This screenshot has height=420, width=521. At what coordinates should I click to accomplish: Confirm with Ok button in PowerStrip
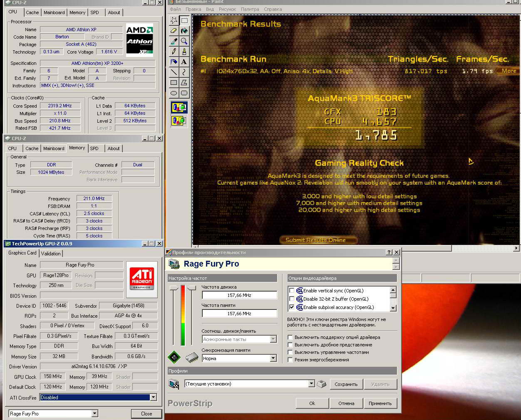point(312,403)
